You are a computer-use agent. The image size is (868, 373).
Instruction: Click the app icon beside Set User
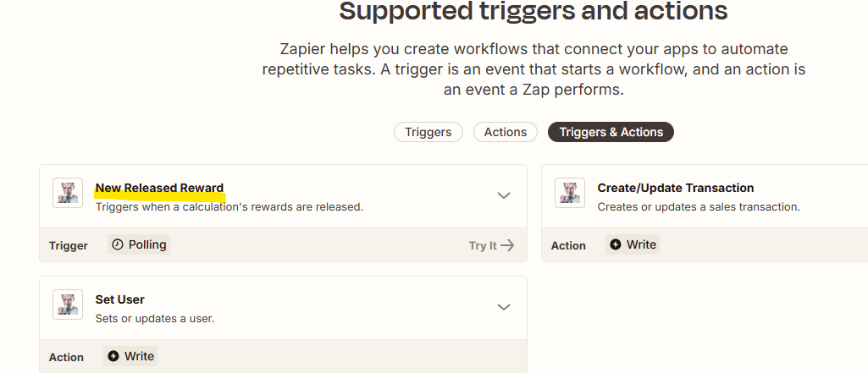pyautogui.click(x=68, y=304)
